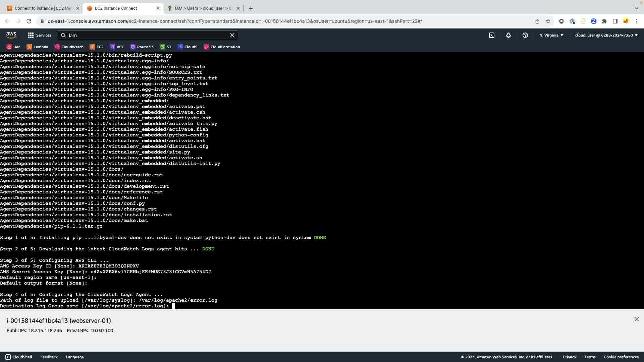Open the Services grid menu
Screen dimensions: 644x362
(39, 35)
